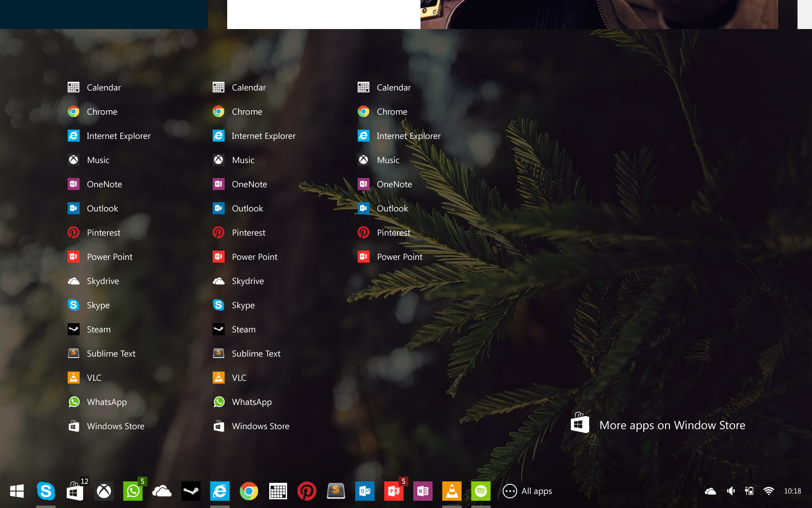Click the 10:18 clock in tray
Viewport: 812px width, 508px height.
(x=793, y=491)
